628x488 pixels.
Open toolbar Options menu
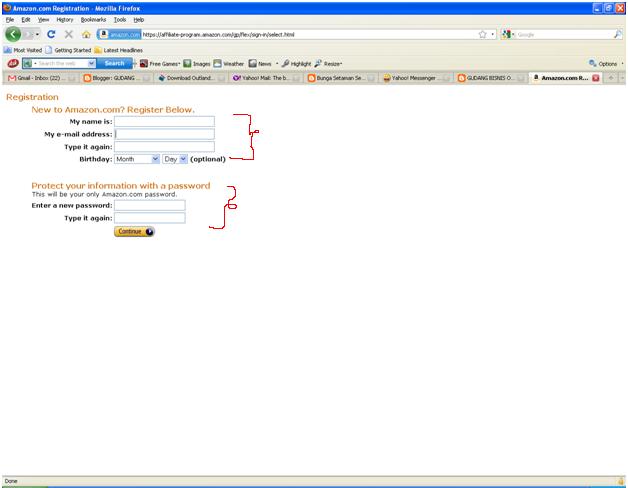[606, 64]
